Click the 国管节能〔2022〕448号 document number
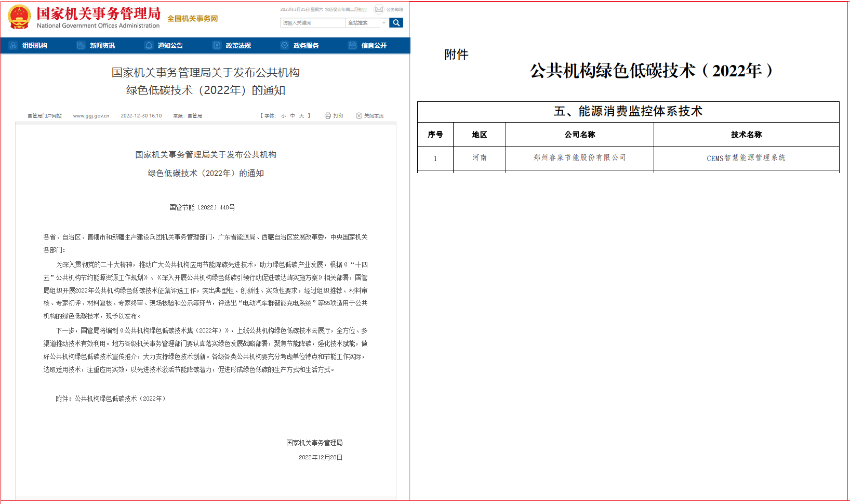The height and width of the screenshot is (504, 850). [x=202, y=207]
